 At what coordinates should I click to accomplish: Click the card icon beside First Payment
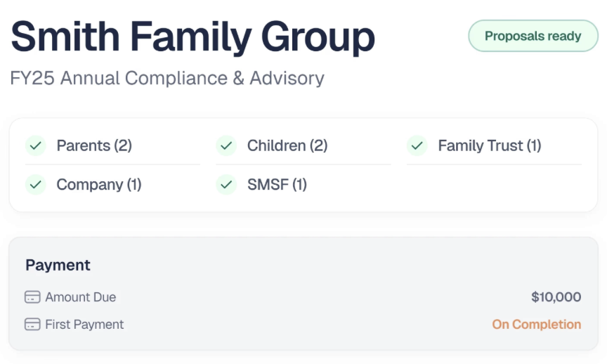click(x=32, y=324)
